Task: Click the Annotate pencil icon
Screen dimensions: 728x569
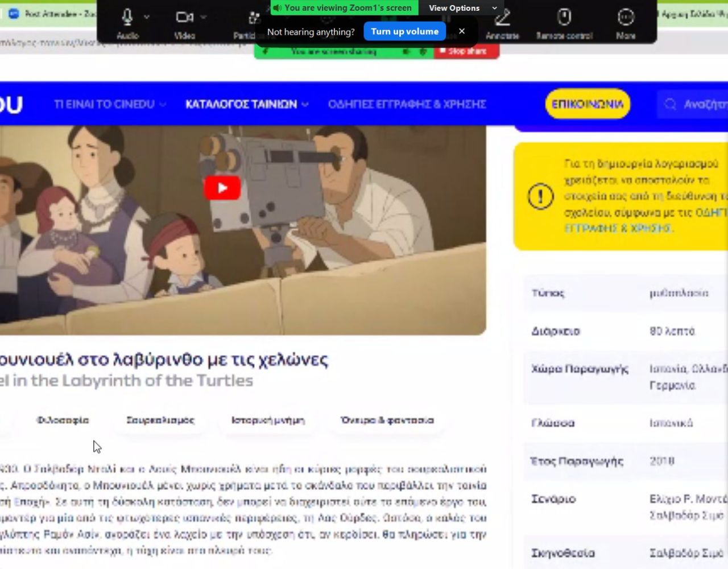Action: click(502, 17)
